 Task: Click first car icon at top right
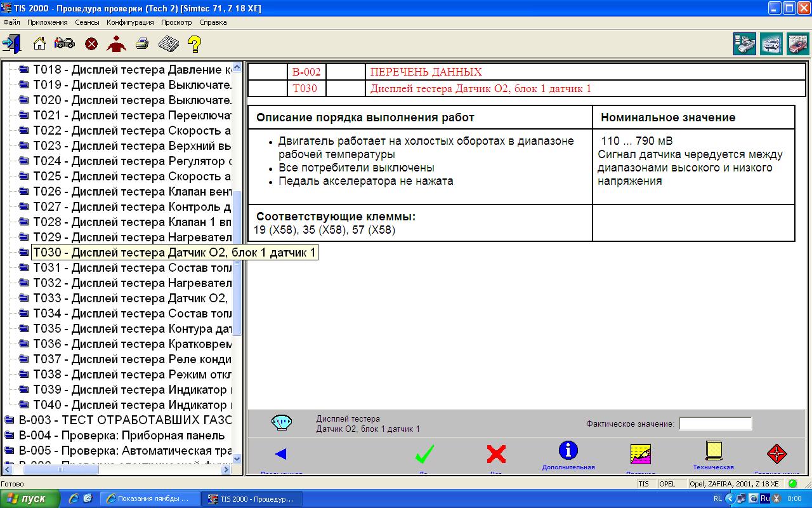(x=745, y=44)
